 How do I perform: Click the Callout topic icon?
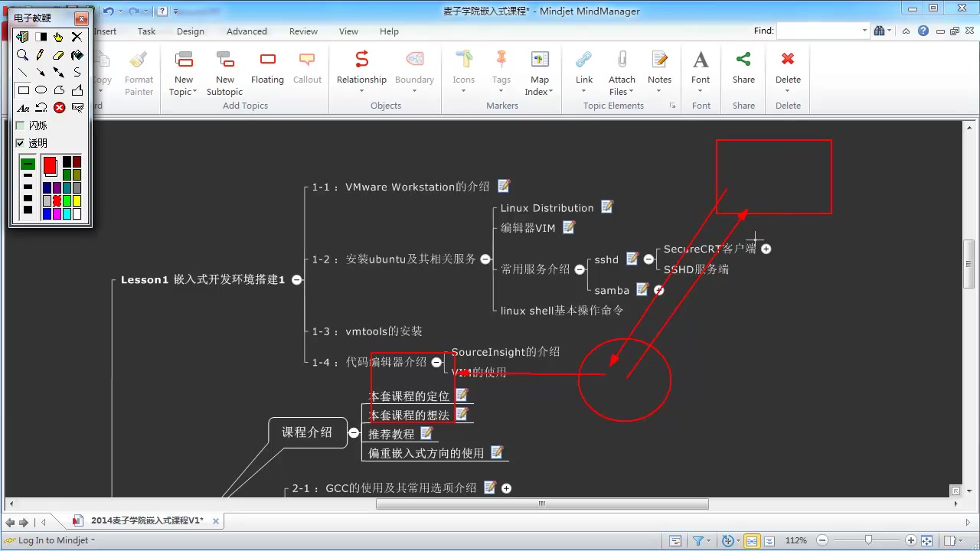(307, 60)
